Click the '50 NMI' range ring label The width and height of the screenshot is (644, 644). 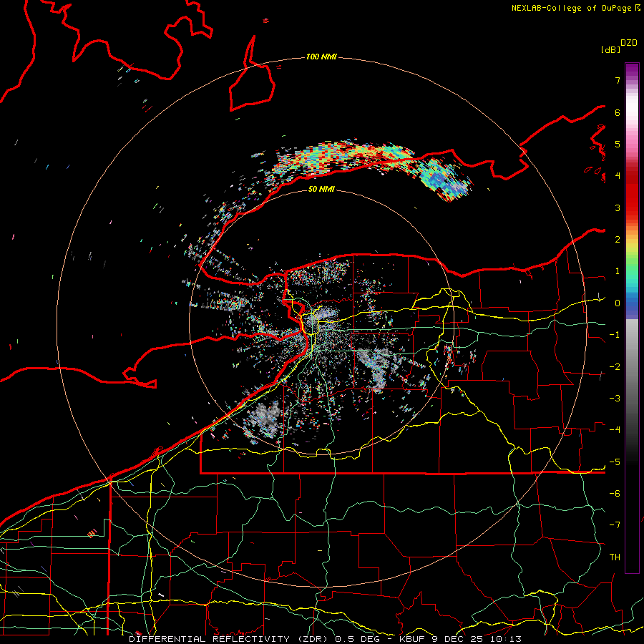click(321, 189)
